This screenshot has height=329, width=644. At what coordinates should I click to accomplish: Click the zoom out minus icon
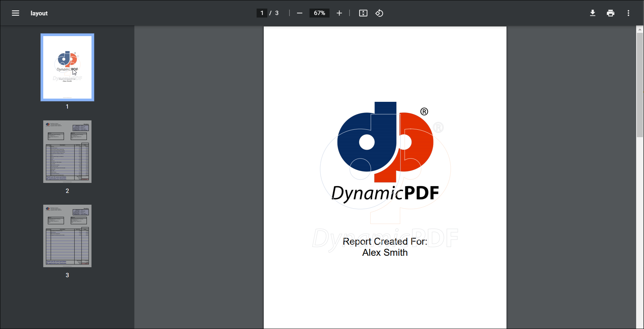point(299,13)
